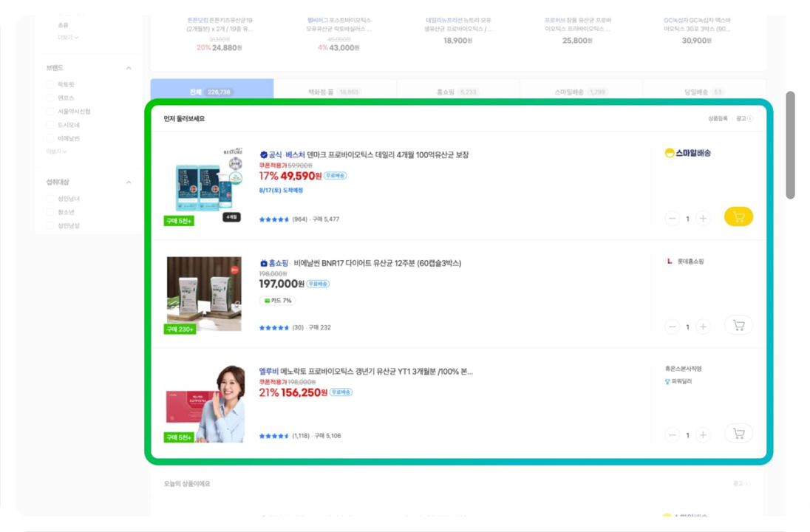Check the 서울약사신협 brand filter

pyautogui.click(x=50, y=111)
